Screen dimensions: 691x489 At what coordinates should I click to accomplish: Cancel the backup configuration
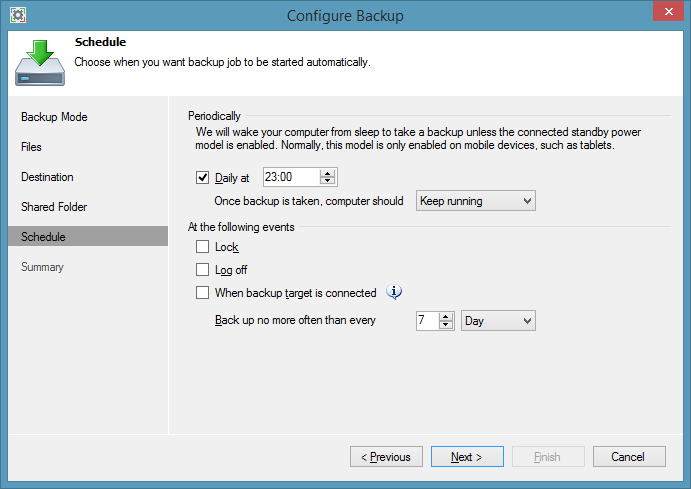tap(629, 457)
